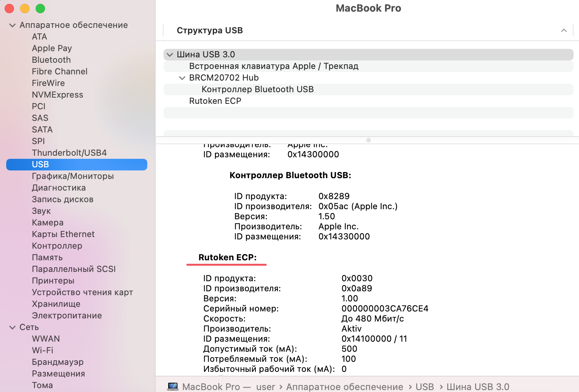Image resolution: width=579 pixels, height=392 pixels.
Task: Click the Структура USB column header
Action: [x=210, y=31]
